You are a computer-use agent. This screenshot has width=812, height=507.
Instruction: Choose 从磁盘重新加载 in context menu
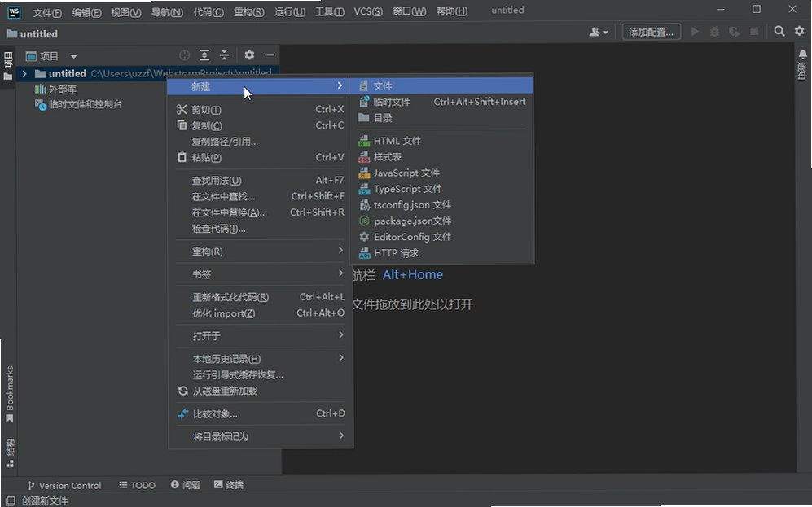coord(260,391)
